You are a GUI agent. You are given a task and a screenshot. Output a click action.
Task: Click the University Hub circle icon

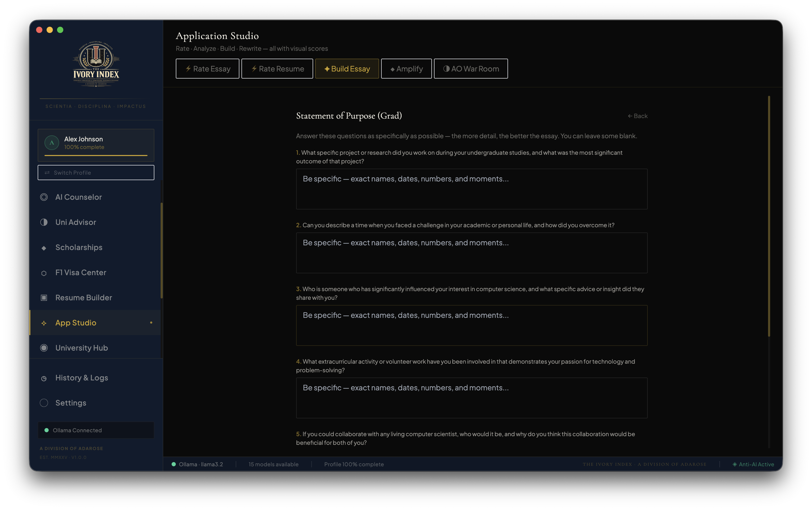coord(44,348)
